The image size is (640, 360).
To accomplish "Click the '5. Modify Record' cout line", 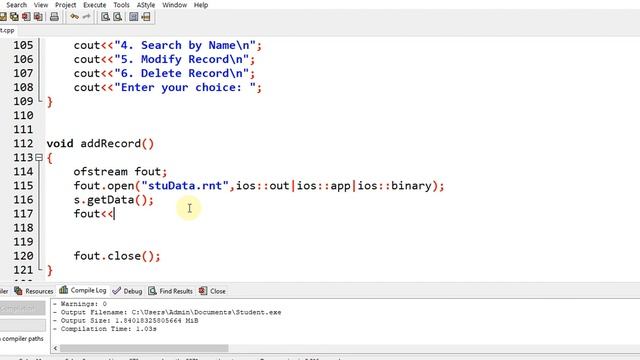I will coord(164,60).
